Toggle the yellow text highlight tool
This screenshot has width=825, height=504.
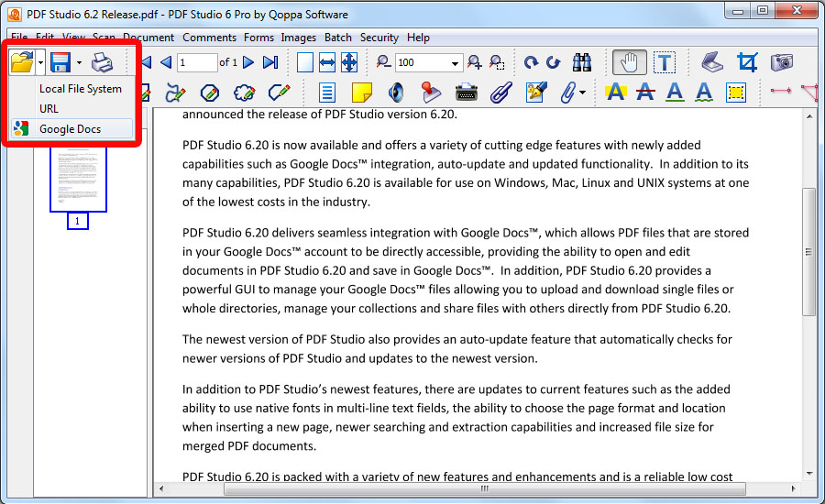coord(615,93)
